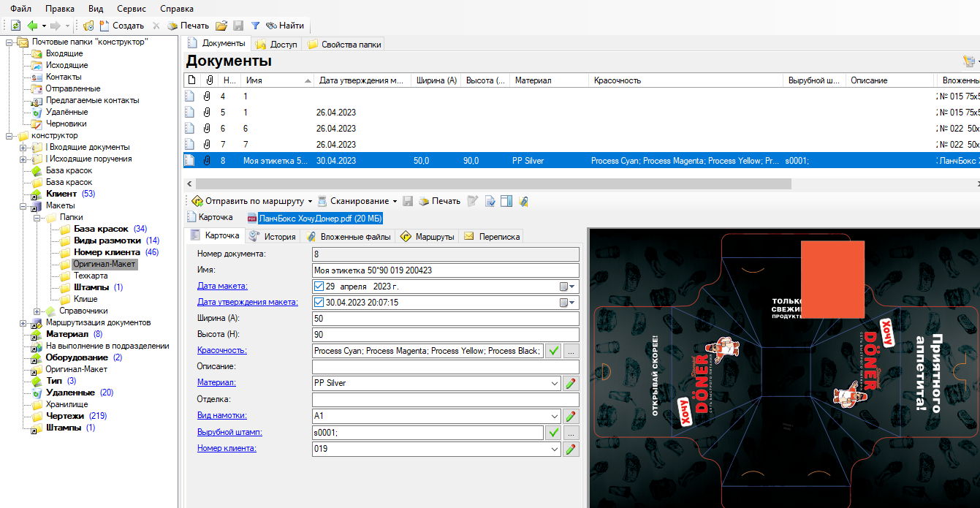Open the Сервис menu
Viewport: 980px width, 508px height.
pos(132,9)
